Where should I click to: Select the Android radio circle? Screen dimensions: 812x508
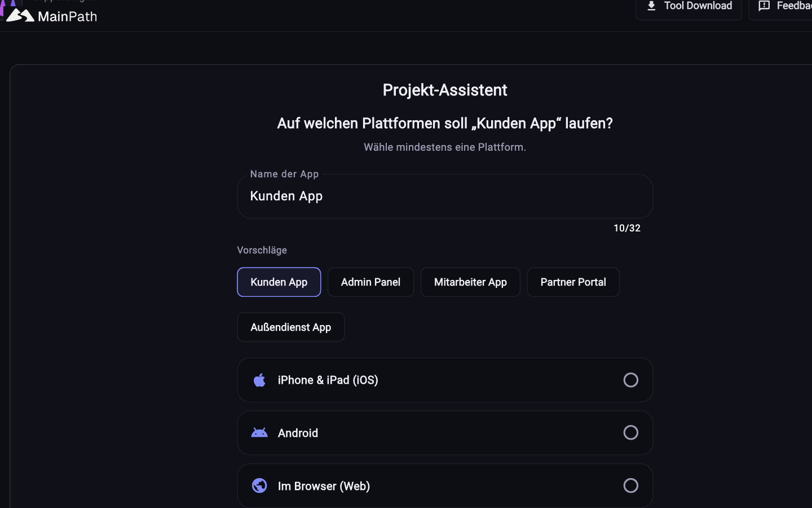[631, 432]
